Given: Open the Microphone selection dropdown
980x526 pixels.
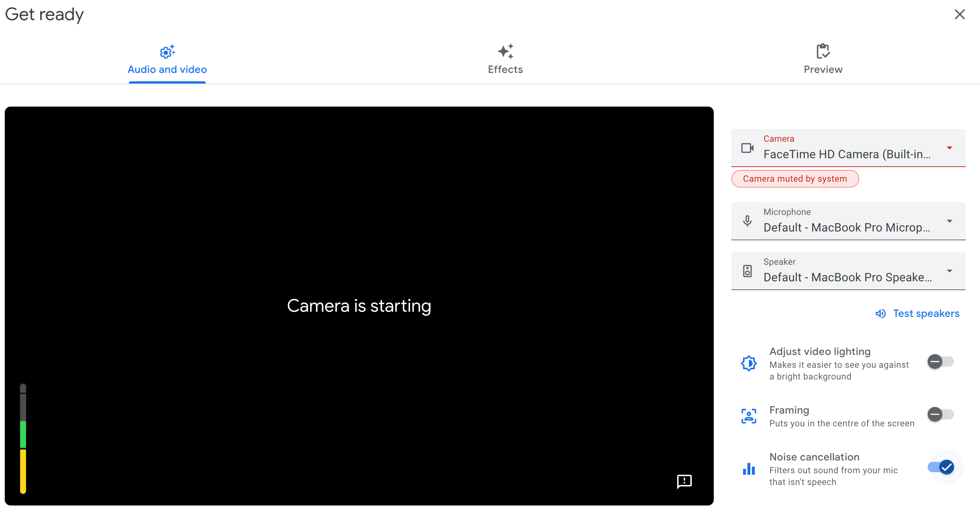Looking at the screenshot, I should tap(949, 221).
